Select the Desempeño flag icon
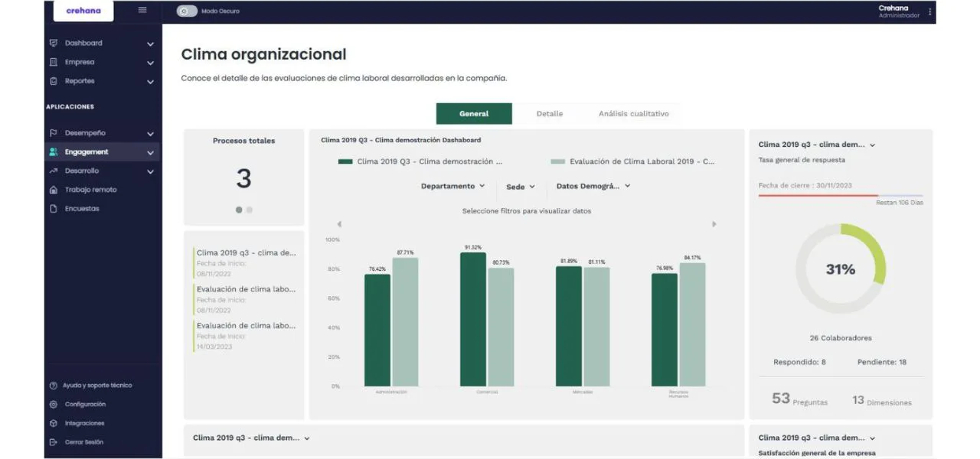Image resolution: width=980 pixels, height=459 pixels. pyautogui.click(x=52, y=132)
